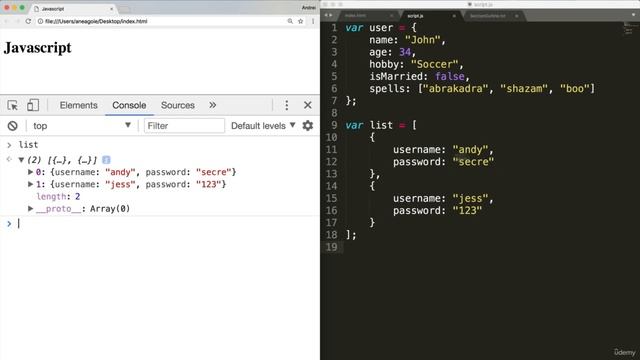Open DevTools customize menu (three dots)
This screenshot has height=360, width=640.
287,105
